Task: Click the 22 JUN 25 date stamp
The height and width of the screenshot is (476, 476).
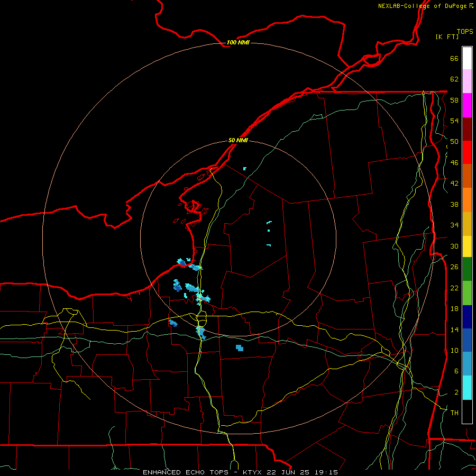Action: pos(289,472)
